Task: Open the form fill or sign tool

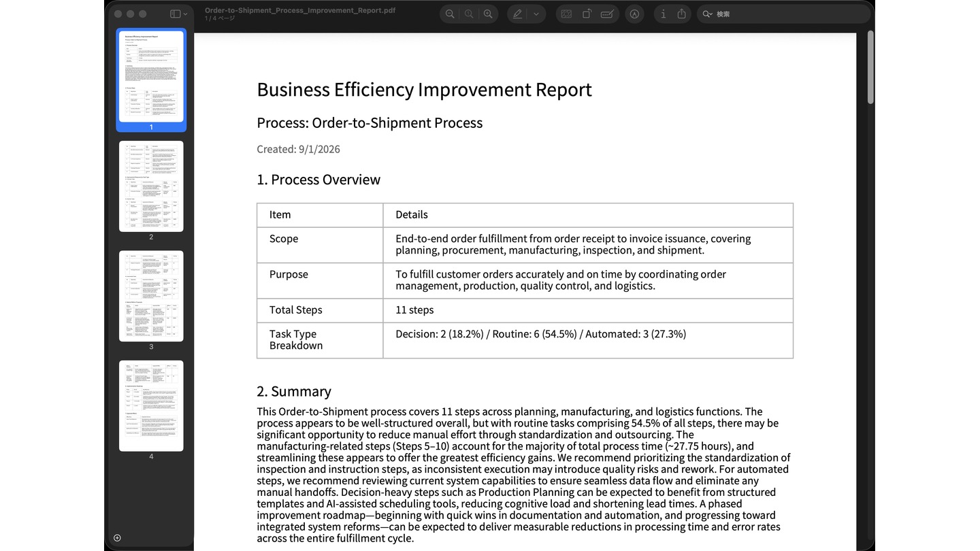Action: [x=607, y=14]
